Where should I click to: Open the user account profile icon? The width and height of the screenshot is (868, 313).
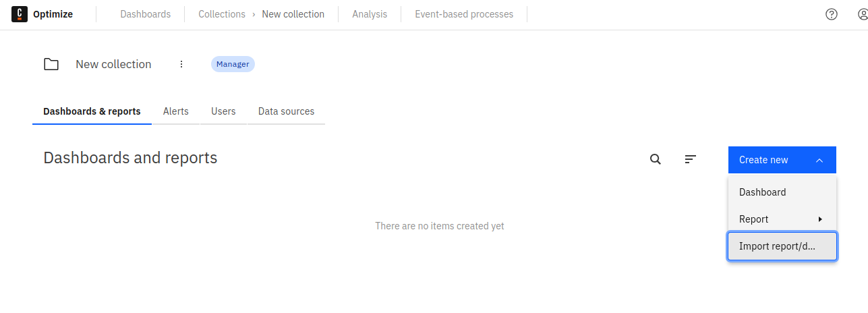click(x=862, y=14)
